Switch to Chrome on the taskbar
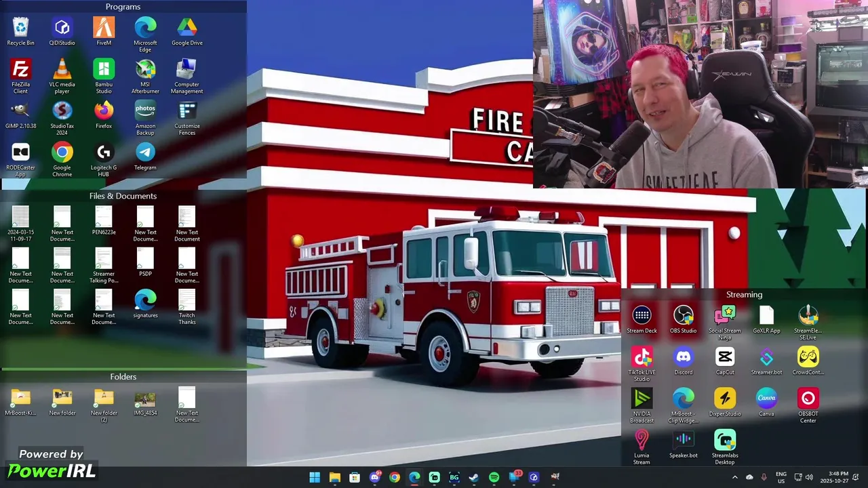Viewport: 868px width, 488px height. (x=395, y=477)
